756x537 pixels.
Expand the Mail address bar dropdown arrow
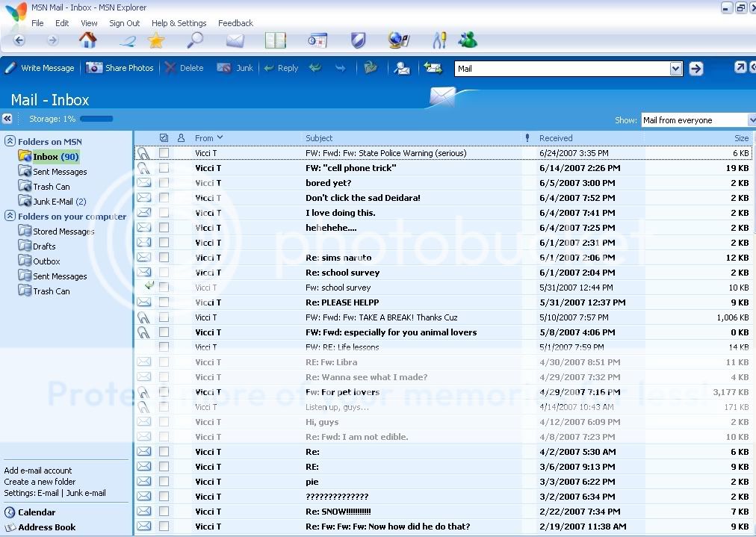coord(675,69)
